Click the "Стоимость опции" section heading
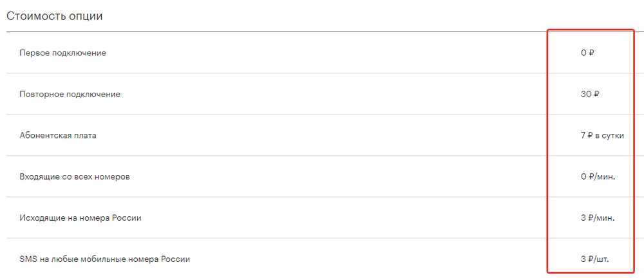The image size is (644, 278). pos(55,15)
